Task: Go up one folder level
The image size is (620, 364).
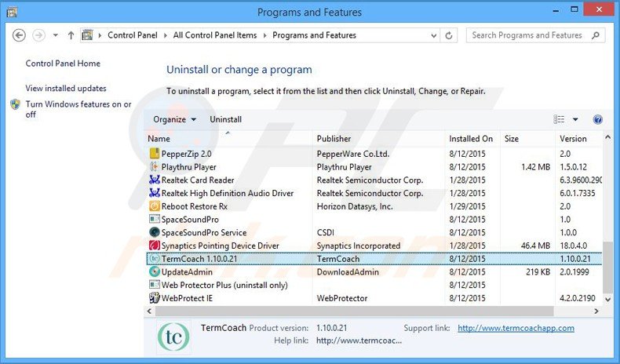Action: 71,35
